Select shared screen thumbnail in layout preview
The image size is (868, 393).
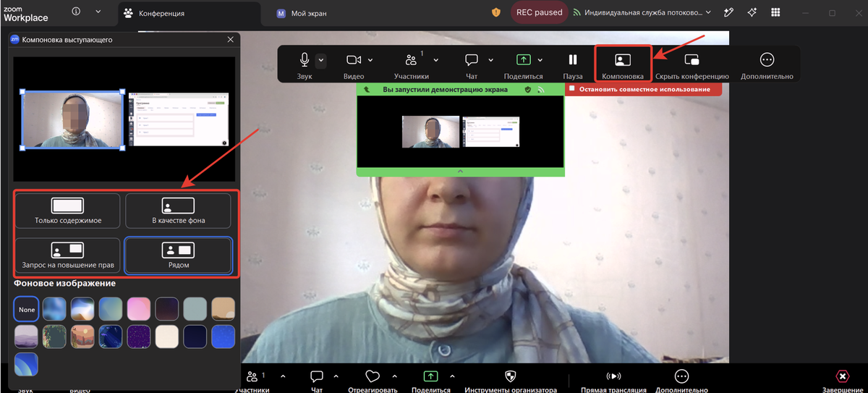tap(178, 120)
